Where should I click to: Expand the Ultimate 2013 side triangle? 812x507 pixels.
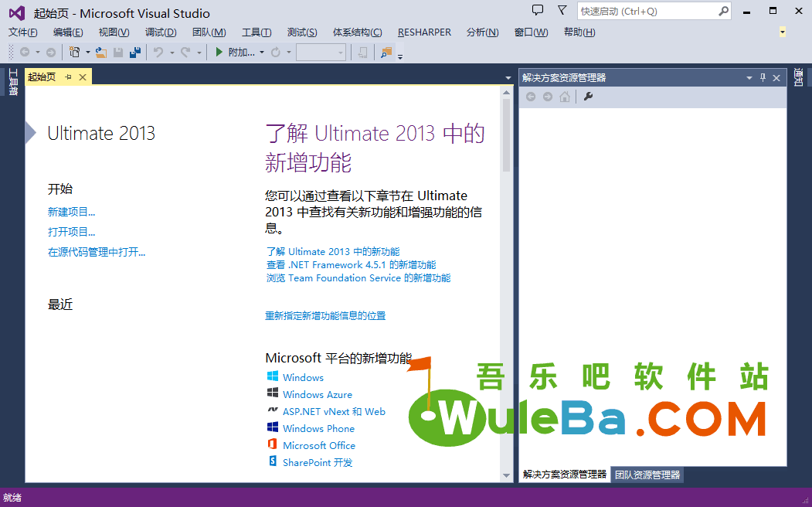tap(31, 133)
